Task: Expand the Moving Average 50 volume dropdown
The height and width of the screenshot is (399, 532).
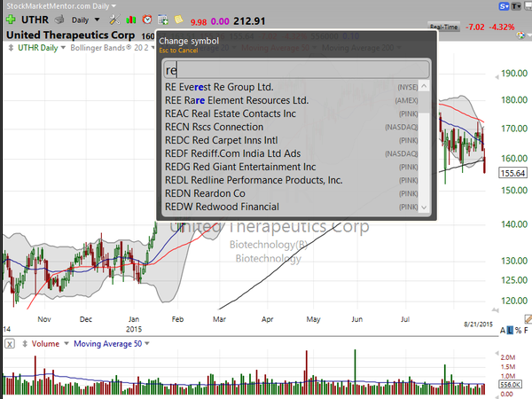Action: [147, 344]
